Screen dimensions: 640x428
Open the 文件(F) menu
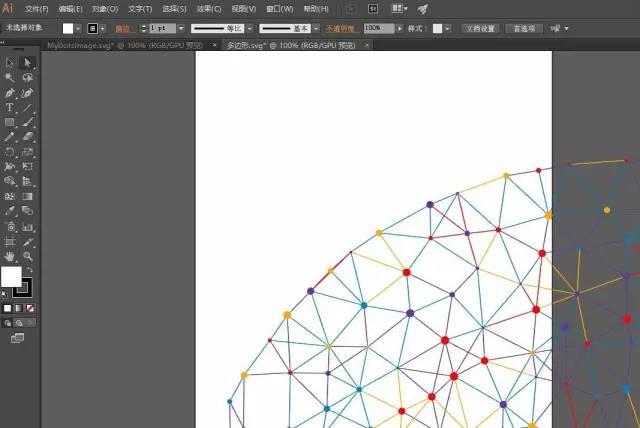(37, 8)
